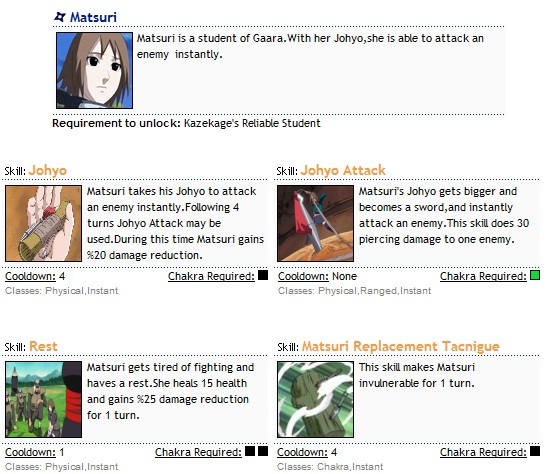Click the shuriken icon beside Matsuri
This screenshot has width=546, height=474.
pyautogui.click(x=60, y=16)
